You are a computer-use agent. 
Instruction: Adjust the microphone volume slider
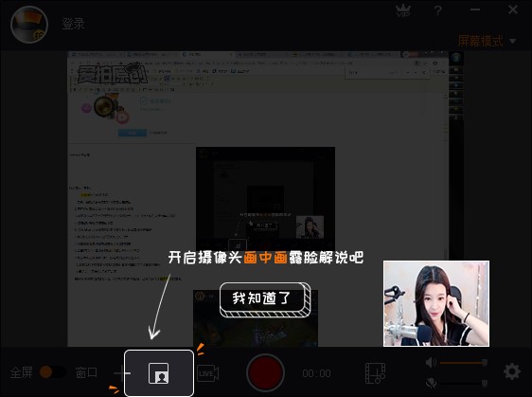464,384
